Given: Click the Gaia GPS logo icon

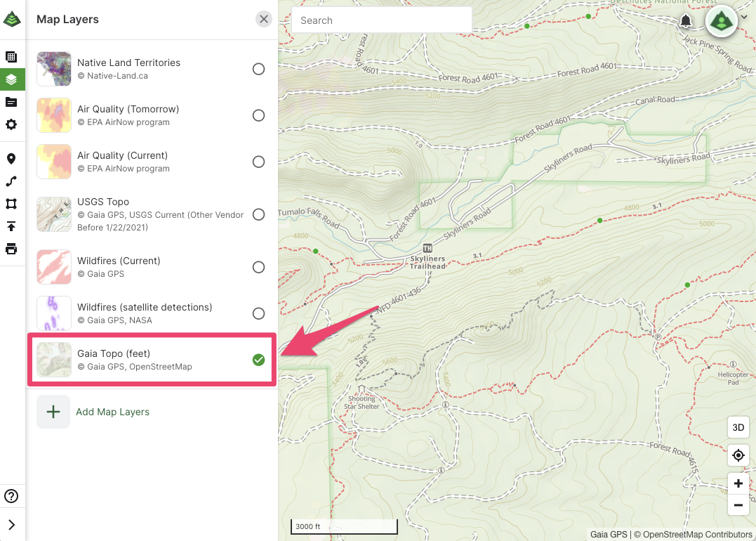Looking at the screenshot, I should [x=11, y=19].
